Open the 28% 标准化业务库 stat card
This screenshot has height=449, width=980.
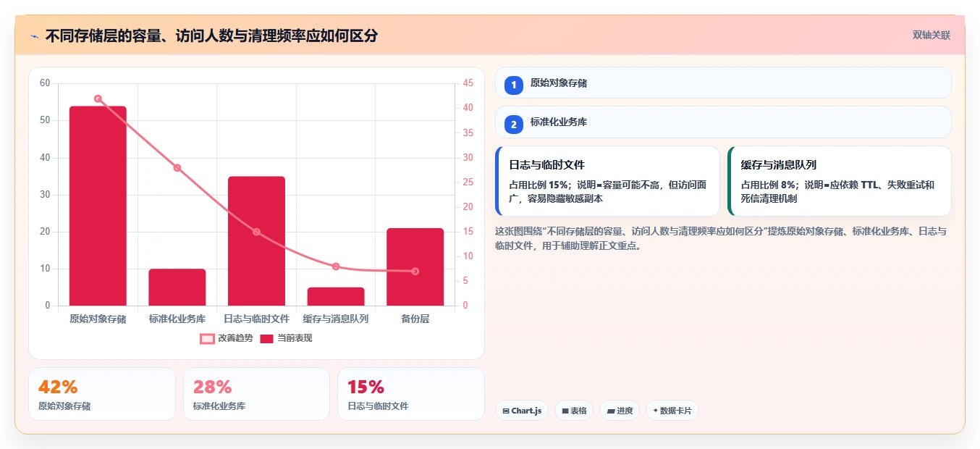pyautogui.click(x=256, y=394)
